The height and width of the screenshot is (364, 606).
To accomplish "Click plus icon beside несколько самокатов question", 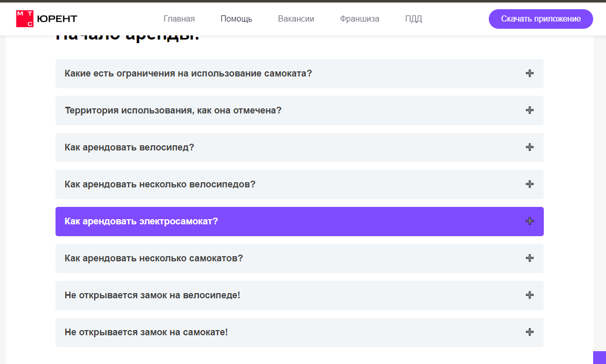I will (529, 258).
